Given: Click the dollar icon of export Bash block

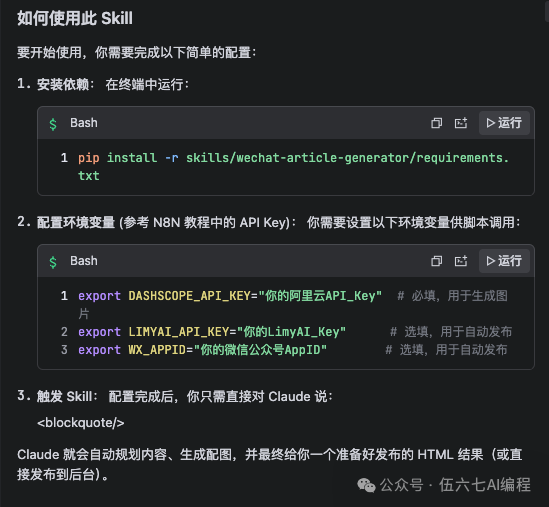Looking at the screenshot, I should coord(53,262).
